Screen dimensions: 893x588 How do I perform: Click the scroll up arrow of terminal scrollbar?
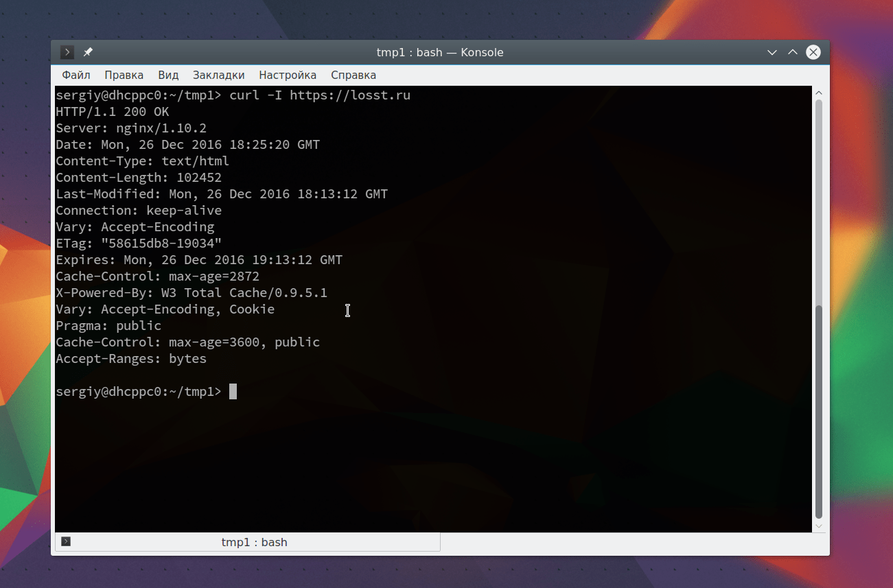(x=818, y=93)
